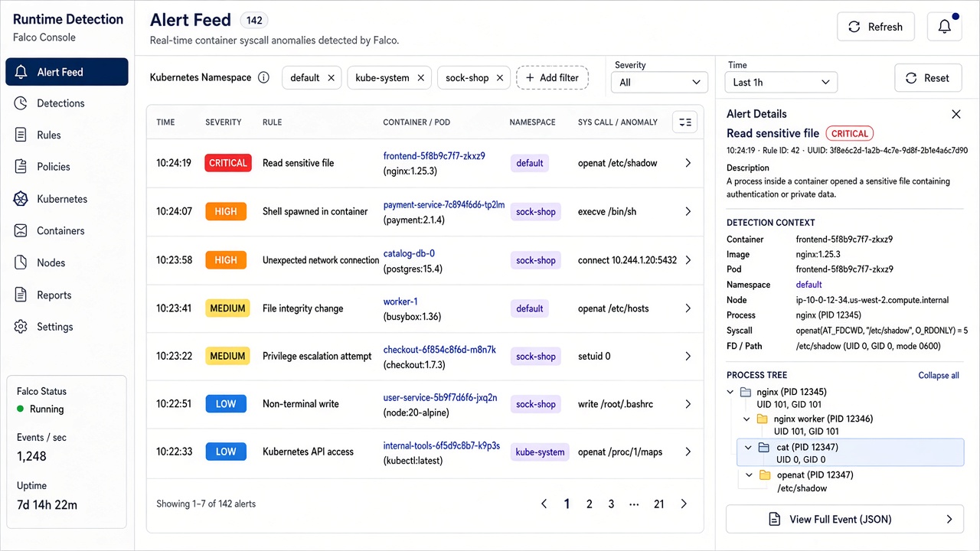The height and width of the screenshot is (551, 980).
Task: Open Alert Feed in the sidebar
Action: click(67, 72)
